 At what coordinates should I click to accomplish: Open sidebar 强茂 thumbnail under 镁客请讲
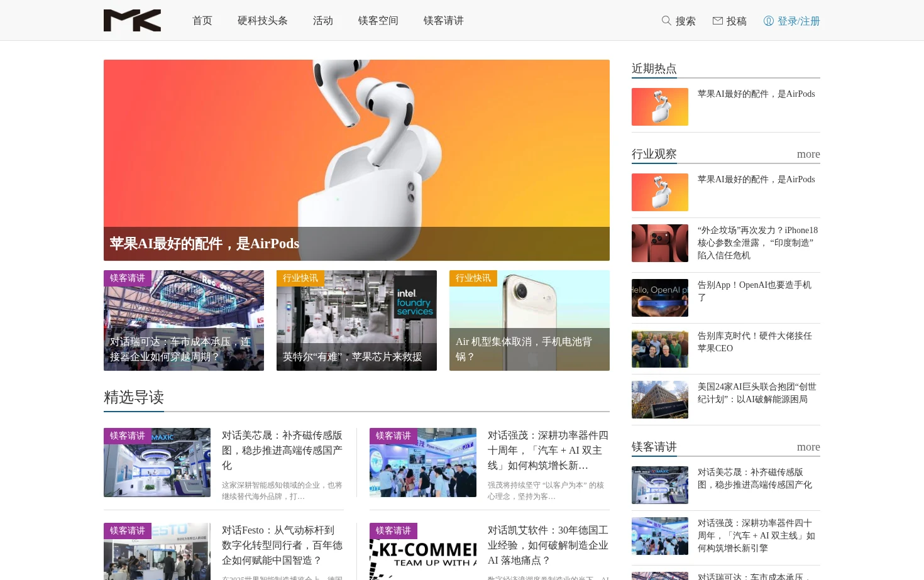[660, 536]
